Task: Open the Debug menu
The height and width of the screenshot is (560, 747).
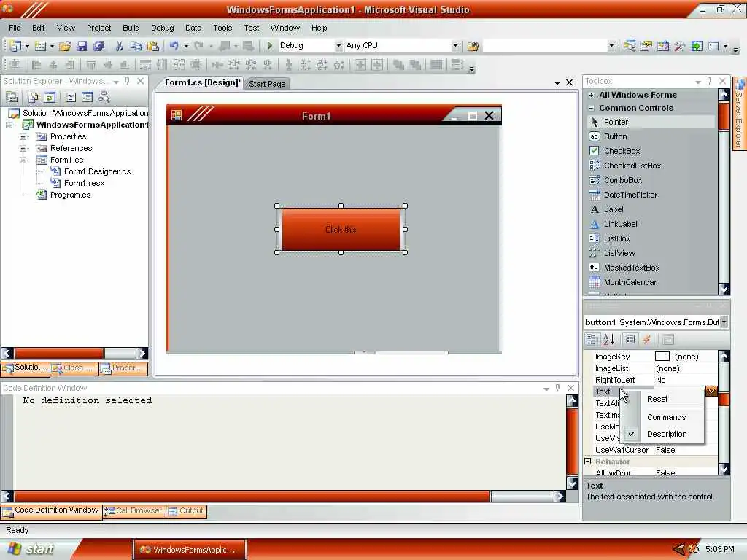Action: pyautogui.click(x=163, y=28)
